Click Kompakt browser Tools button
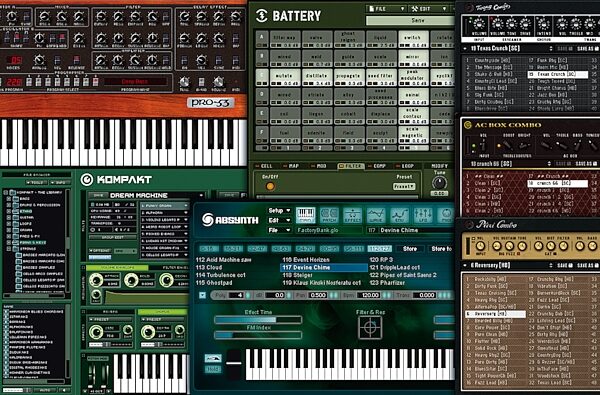This screenshot has width=600, height=395. coord(37,183)
